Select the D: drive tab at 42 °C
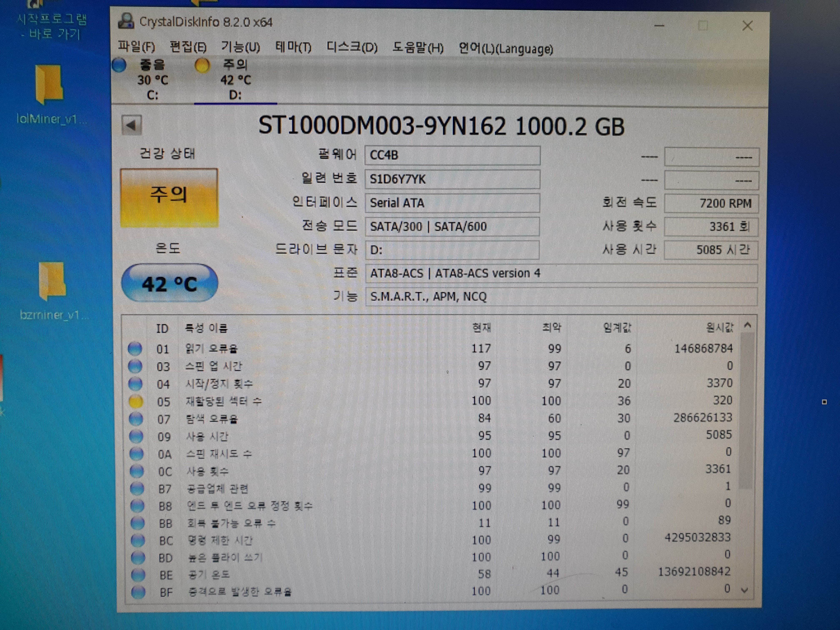840x630 pixels. point(235,80)
